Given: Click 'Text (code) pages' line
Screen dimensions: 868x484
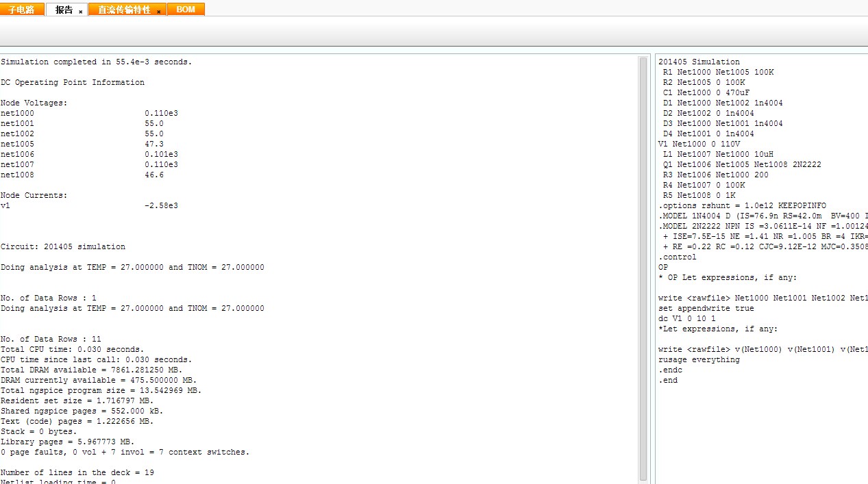Looking at the screenshot, I should (77, 421).
